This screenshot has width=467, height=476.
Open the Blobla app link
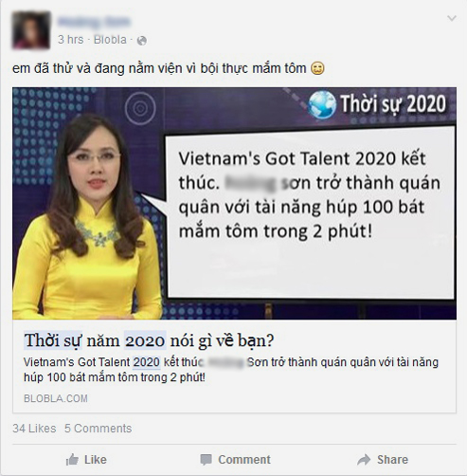[x=110, y=40]
